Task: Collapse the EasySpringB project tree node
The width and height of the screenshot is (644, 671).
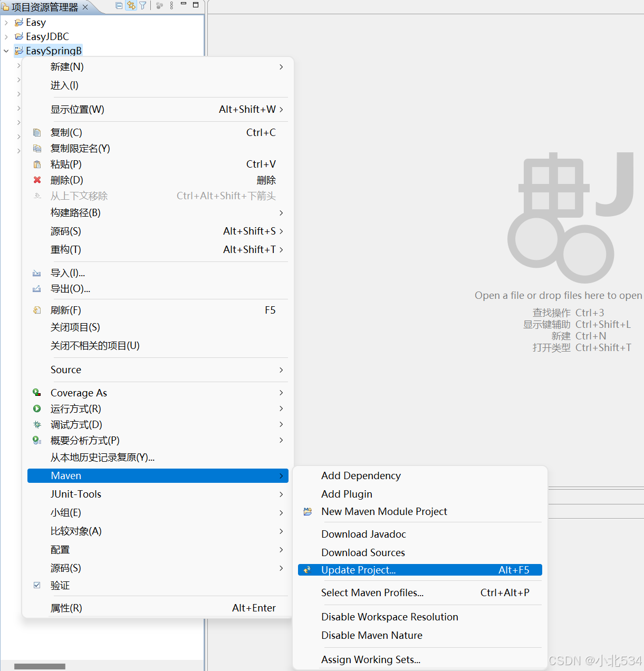Action: click(6, 50)
